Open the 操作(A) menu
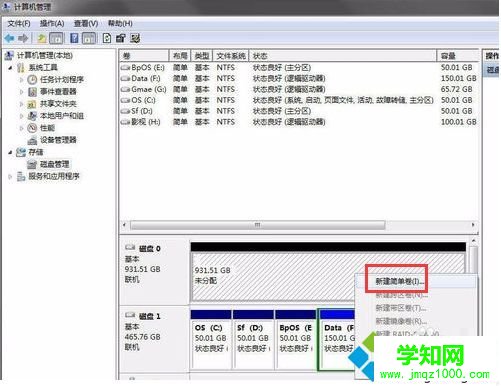This screenshot has width=501, height=386. click(x=52, y=24)
